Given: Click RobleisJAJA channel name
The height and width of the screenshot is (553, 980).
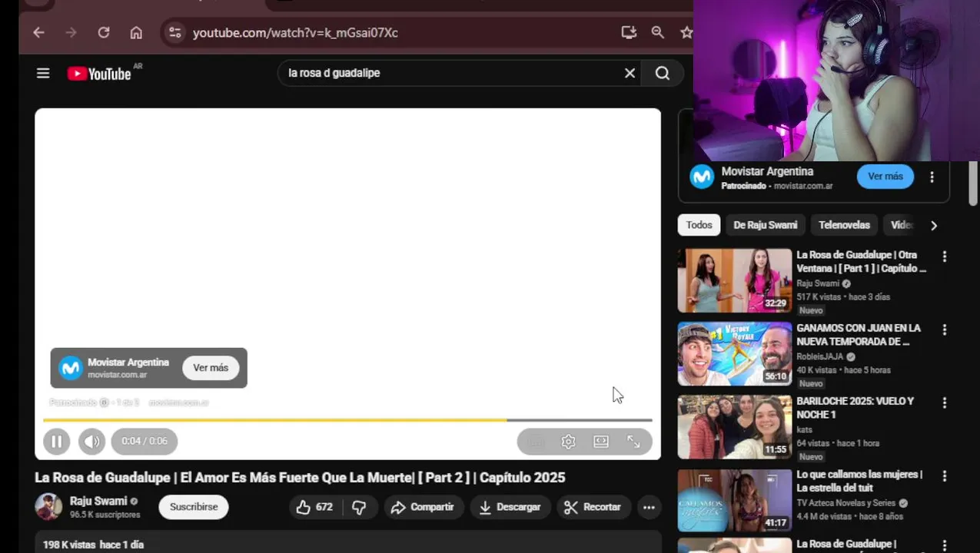Looking at the screenshot, I should pyautogui.click(x=819, y=356).
